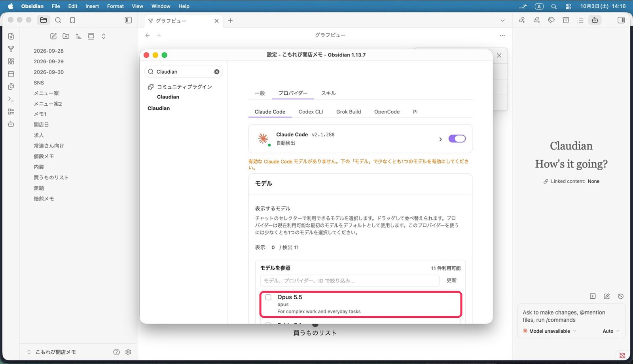Open the Format menu in menu bar
The image size is (633, 364).
(x=116, y=6)
